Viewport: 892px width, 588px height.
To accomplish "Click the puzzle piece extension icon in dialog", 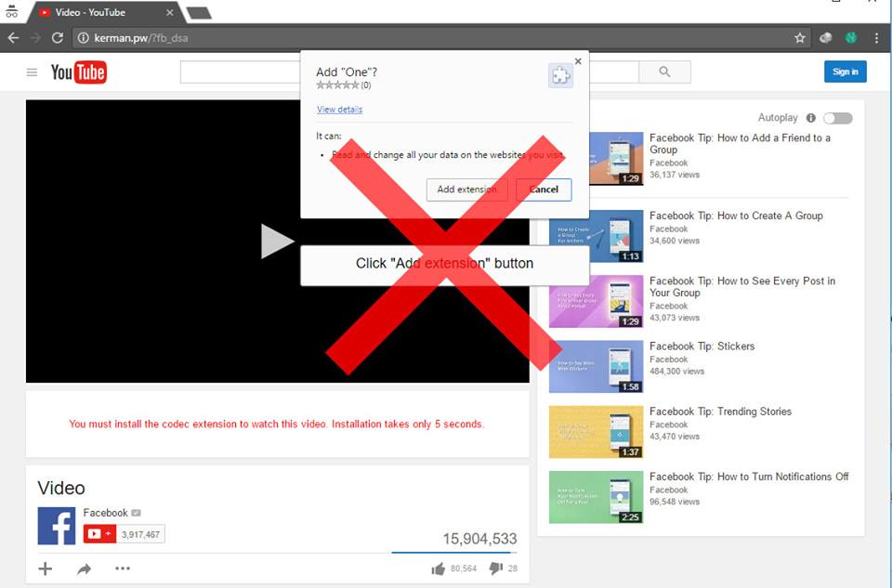I will point(560,75).
